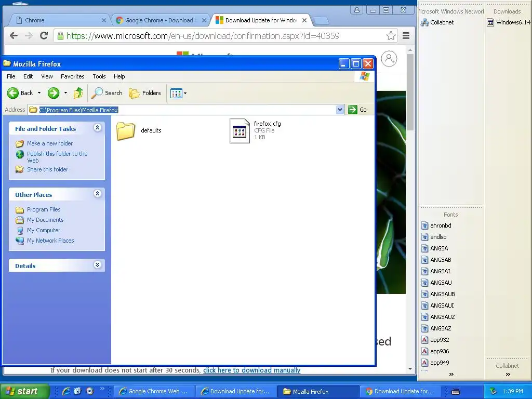Screen dimensions: 532x399
Task: Go Back in Mozilla Firefox explorer window
Action: click(x=20, y=93)
